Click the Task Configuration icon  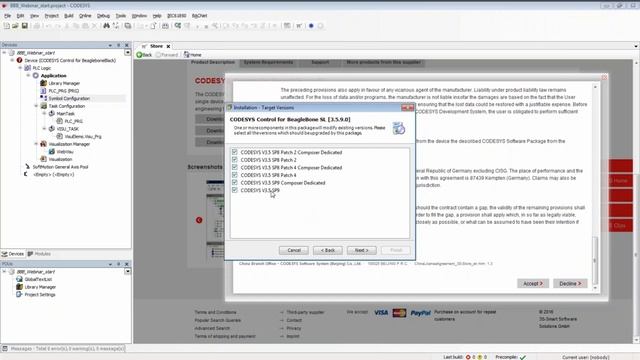43,106
